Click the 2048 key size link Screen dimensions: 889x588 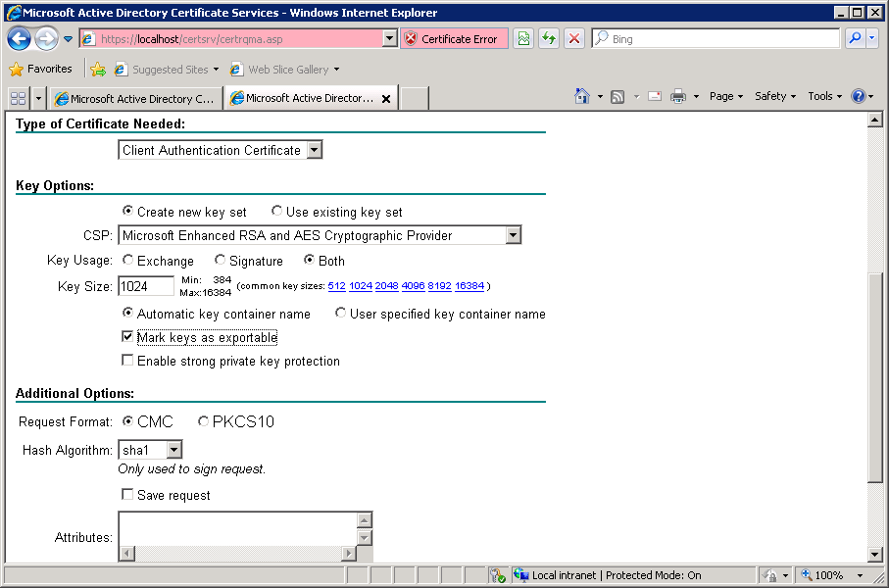tap(386, 286)
